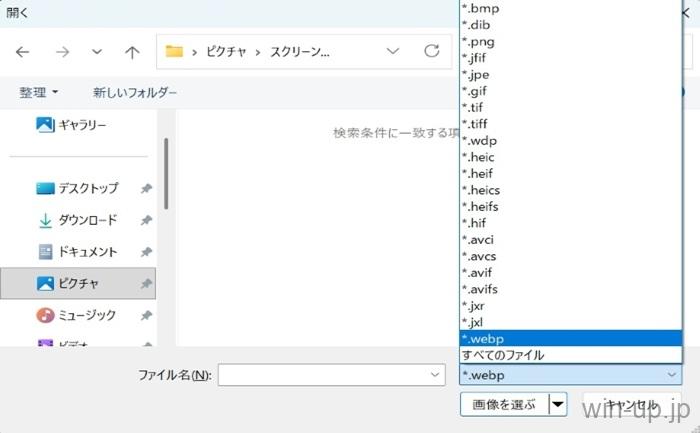Open the Music folder in sidebar

[x=86, y=315]
